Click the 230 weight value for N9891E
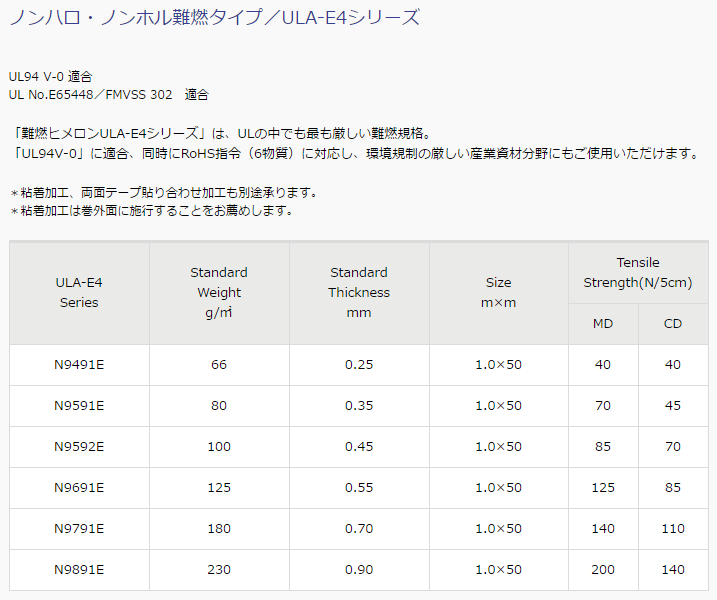The height and width of the screenshot is (600, 717). point(219,570)
